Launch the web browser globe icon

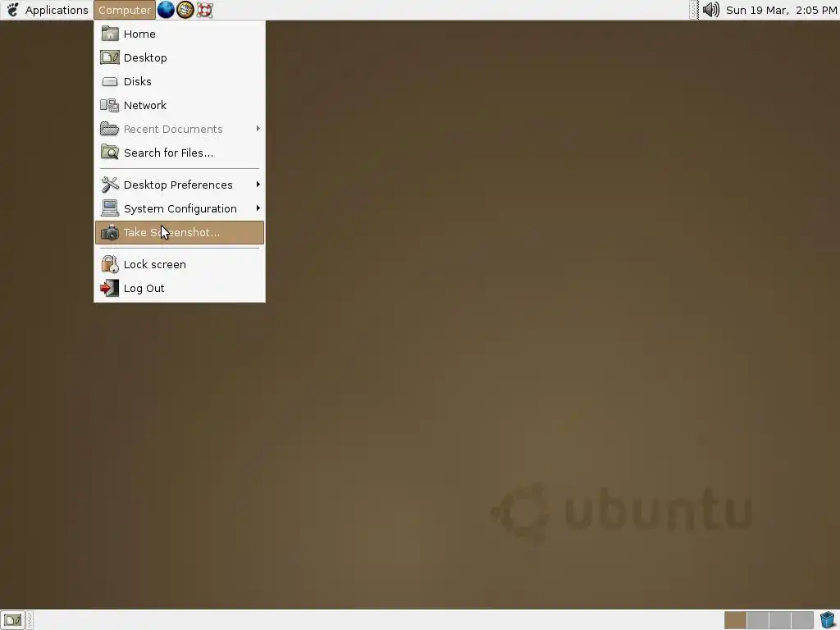point(166,10)
